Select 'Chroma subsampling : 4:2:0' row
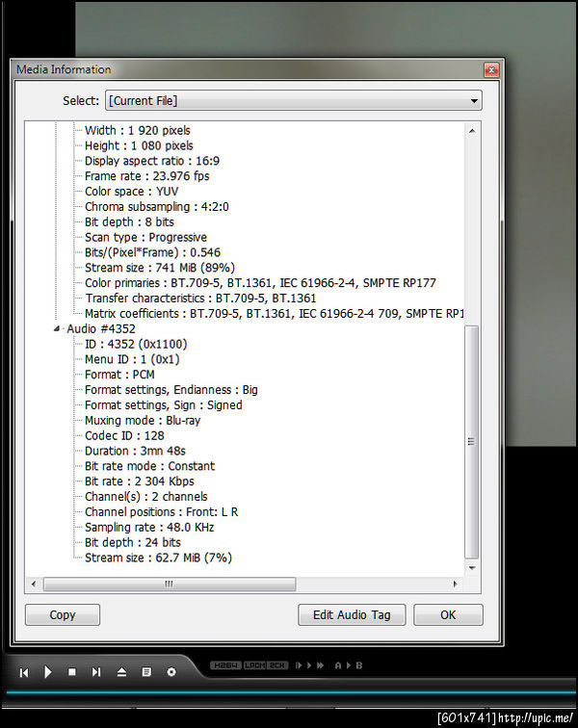 pos(157,207)
